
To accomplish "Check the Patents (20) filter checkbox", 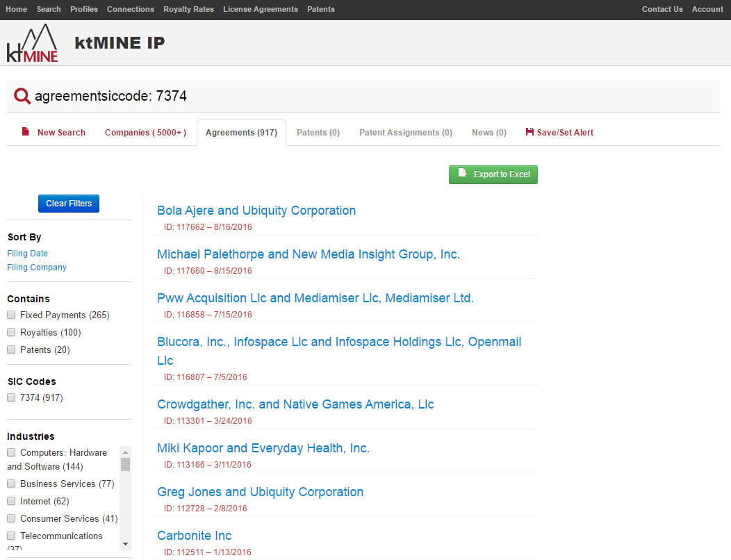I will (x=11, y=349).
